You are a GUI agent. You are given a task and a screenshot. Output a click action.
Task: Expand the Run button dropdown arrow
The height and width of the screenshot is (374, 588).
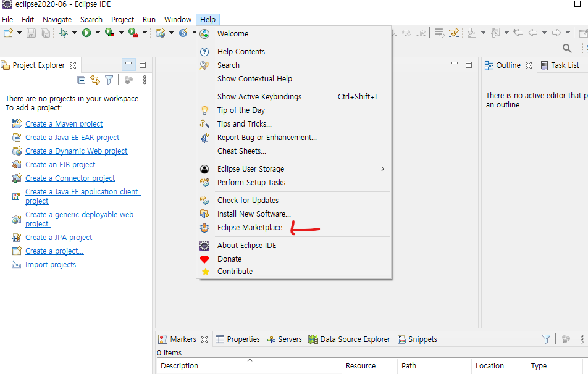tap(98, 33)
